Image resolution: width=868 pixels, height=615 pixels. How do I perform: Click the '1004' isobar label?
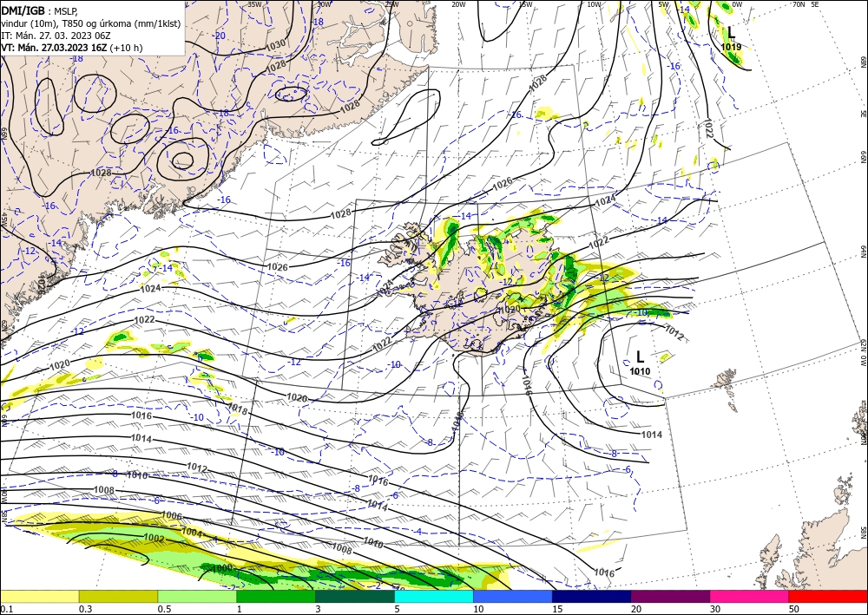[192, 532]
